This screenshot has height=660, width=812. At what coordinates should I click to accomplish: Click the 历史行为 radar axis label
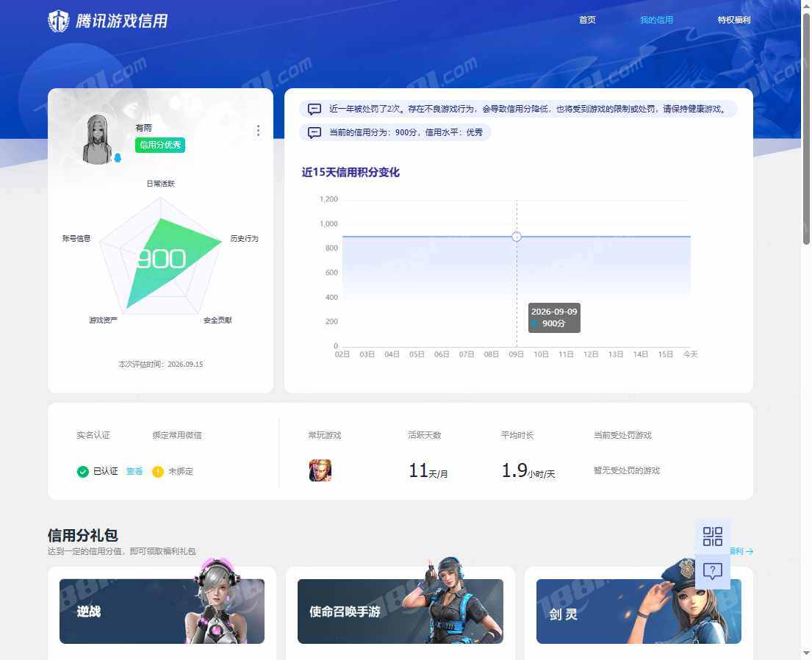(245, 238)
